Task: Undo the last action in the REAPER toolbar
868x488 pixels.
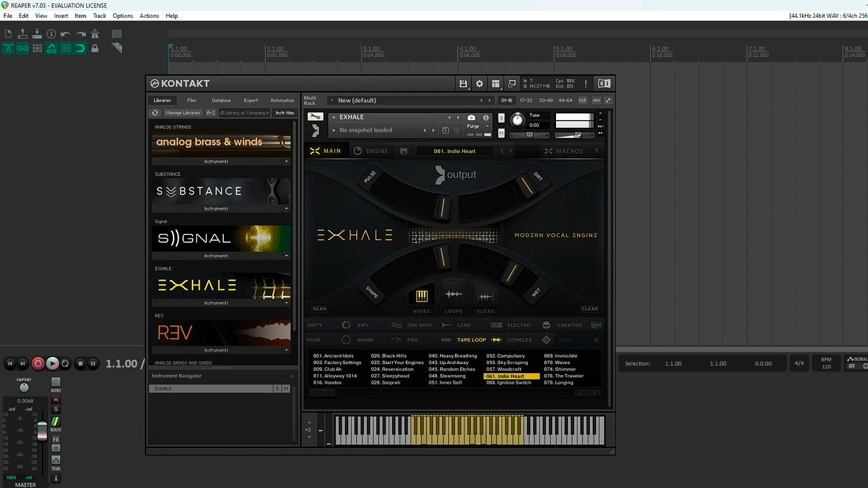Action: point(65,34)
